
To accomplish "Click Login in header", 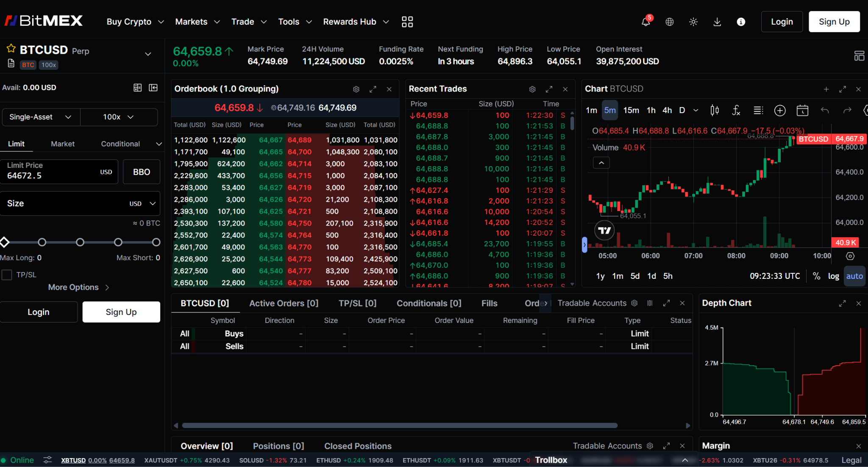I will tap(782, 22).
